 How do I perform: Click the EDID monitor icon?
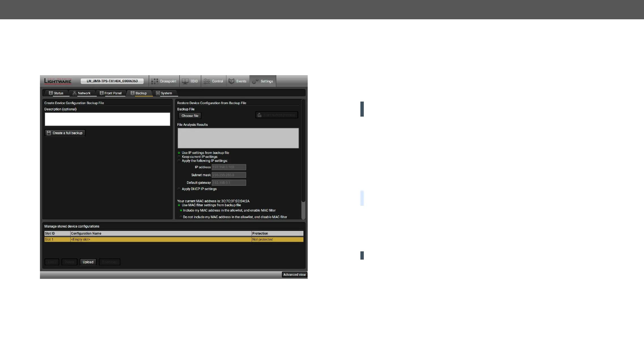pos(185,81)
